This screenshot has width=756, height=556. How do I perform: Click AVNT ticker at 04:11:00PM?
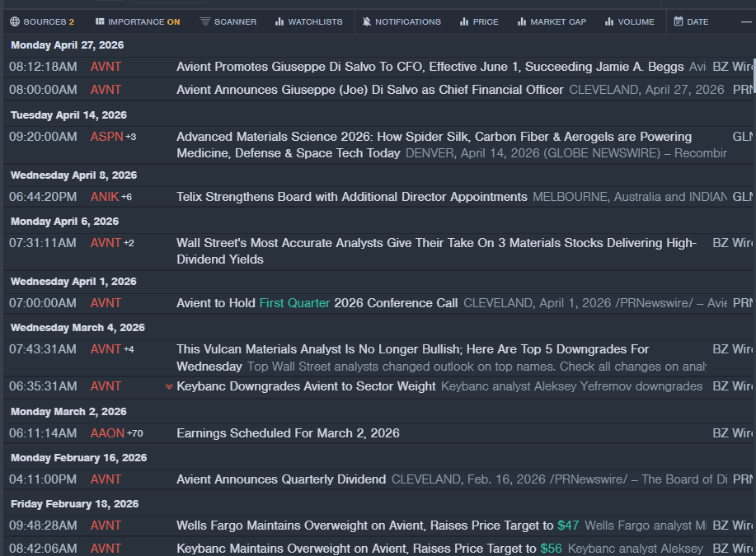pyautogui.click(x=106, y=479)
